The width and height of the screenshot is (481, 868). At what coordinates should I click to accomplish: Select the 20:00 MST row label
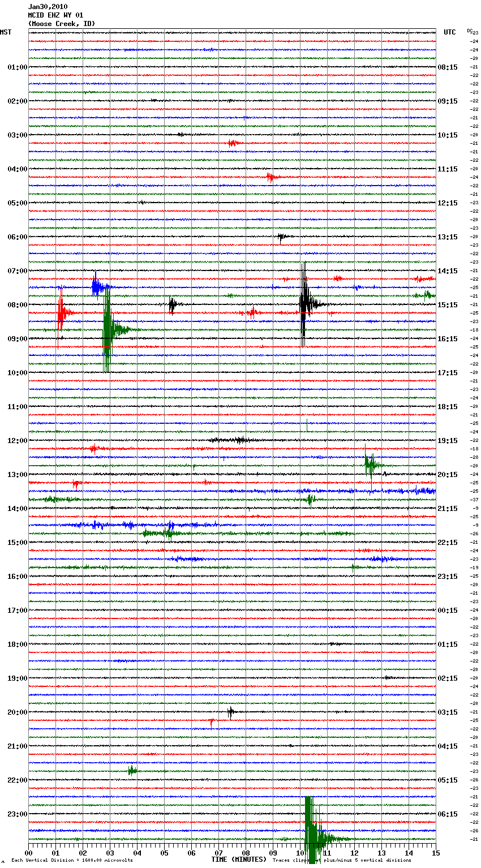coord(17,712)
